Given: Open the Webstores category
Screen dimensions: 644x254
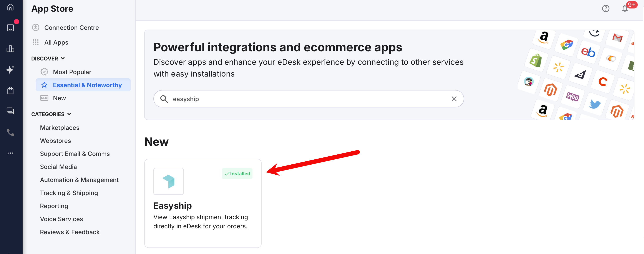Looking at the screenshot, I should pos(55,141).
